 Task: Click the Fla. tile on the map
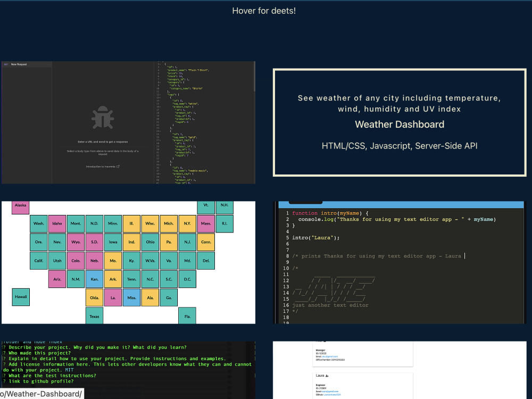coord(187,315)
